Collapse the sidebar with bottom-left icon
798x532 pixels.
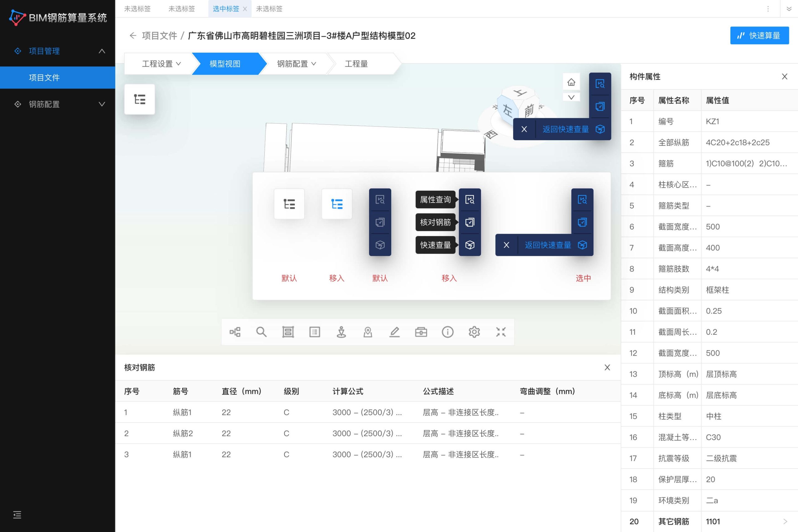tap(17, 515)
